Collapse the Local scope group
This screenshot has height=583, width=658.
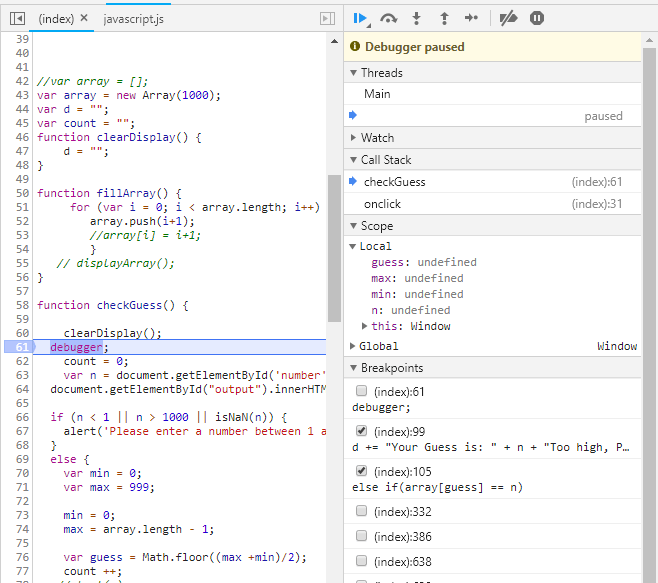click(352, 246)
